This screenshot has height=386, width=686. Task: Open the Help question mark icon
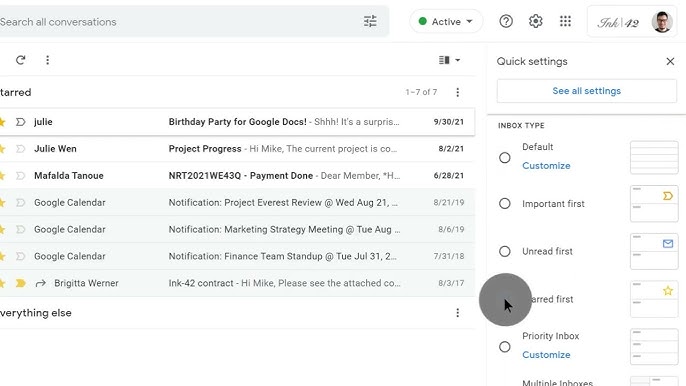[x=506, y=21]
